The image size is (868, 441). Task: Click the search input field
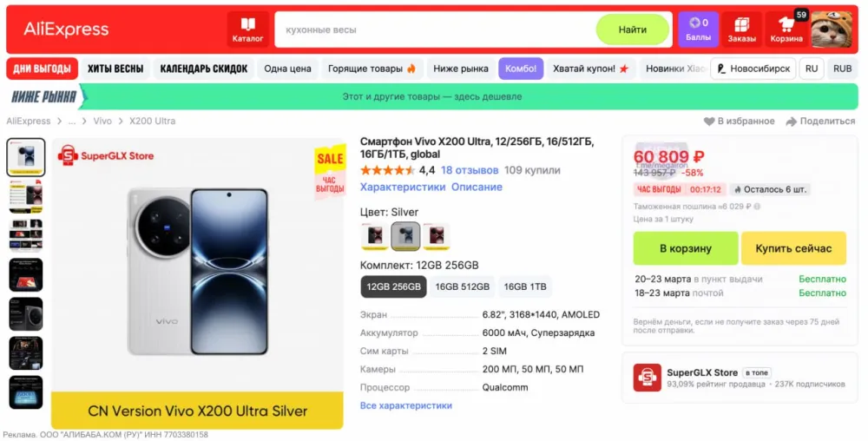434,30
